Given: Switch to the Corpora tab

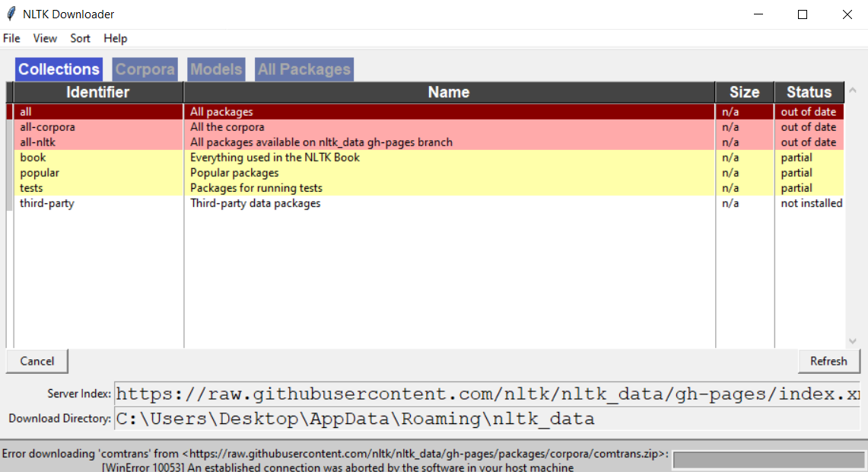Looking at the screenshot, I should 145,69.
